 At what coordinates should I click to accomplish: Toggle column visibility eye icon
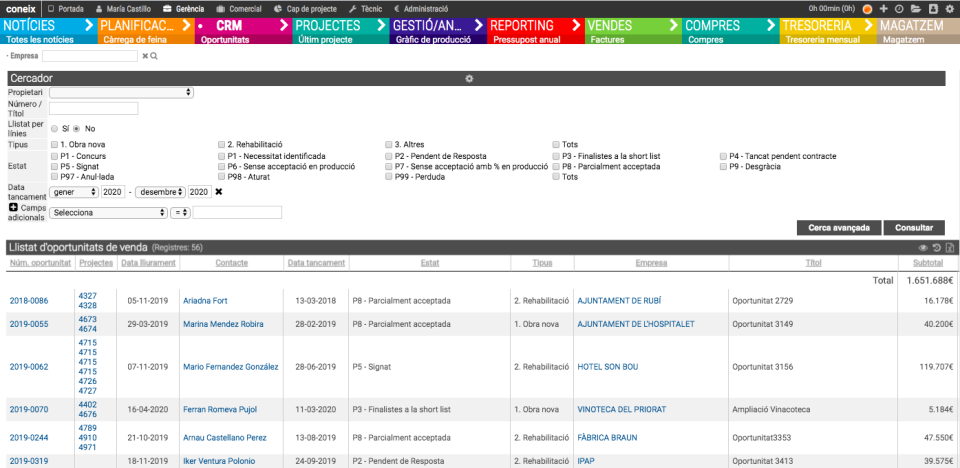pos(923,247)
